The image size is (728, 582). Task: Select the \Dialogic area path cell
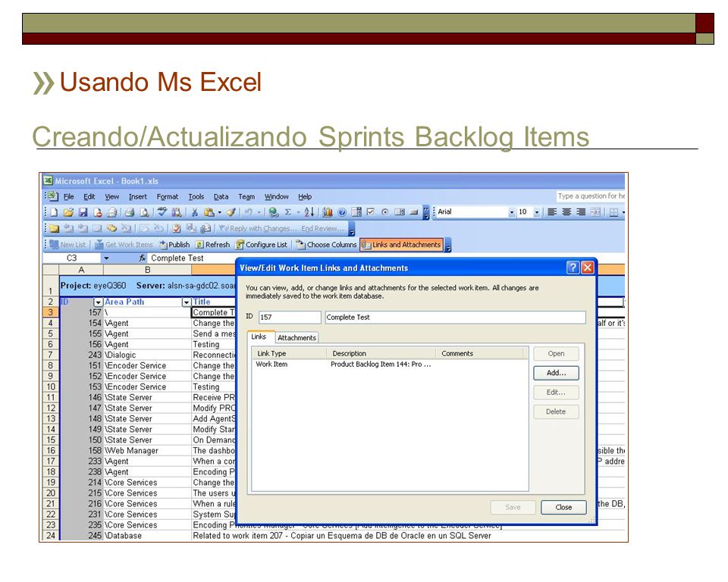147,355
